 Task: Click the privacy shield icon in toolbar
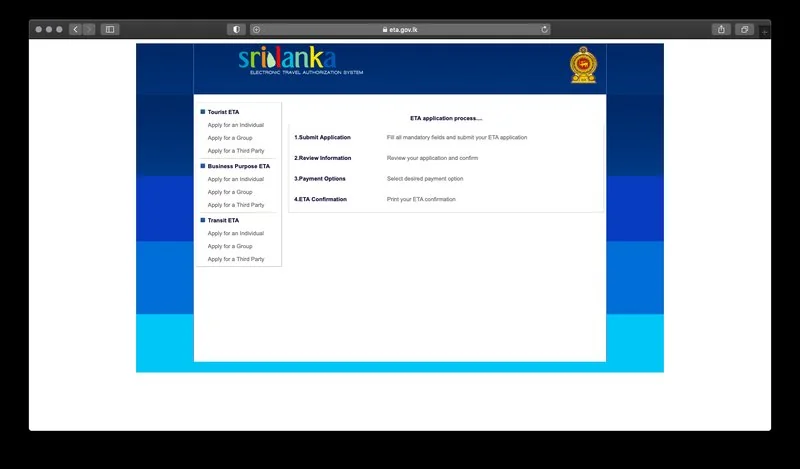[x=236, y=30]
